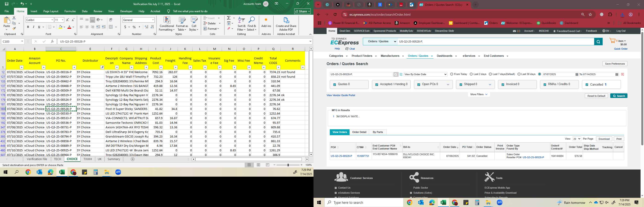
Task: Click Percent Style icon in Number group
Action: tap(134, 27)
